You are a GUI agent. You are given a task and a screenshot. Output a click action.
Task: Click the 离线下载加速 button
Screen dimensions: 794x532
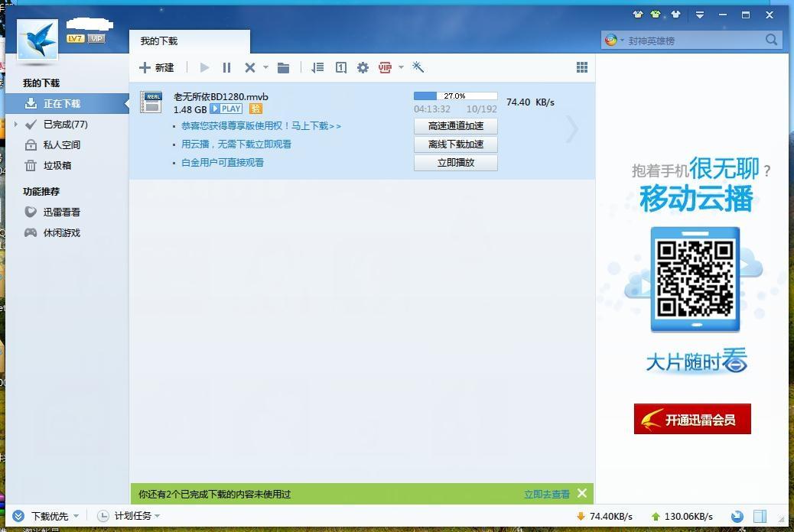(456, 144)
